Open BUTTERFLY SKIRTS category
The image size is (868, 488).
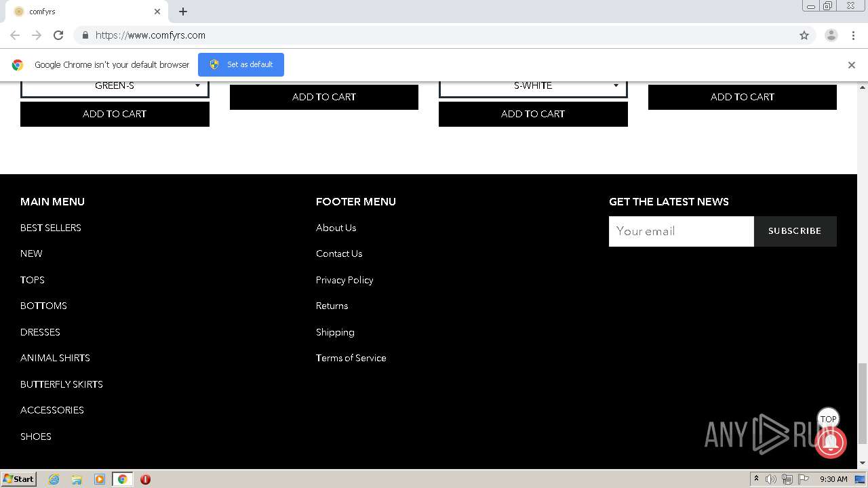tap(62, 384)
